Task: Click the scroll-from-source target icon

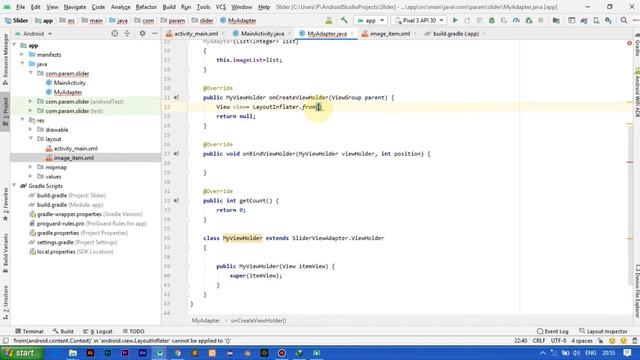Action: coord(115,33)
